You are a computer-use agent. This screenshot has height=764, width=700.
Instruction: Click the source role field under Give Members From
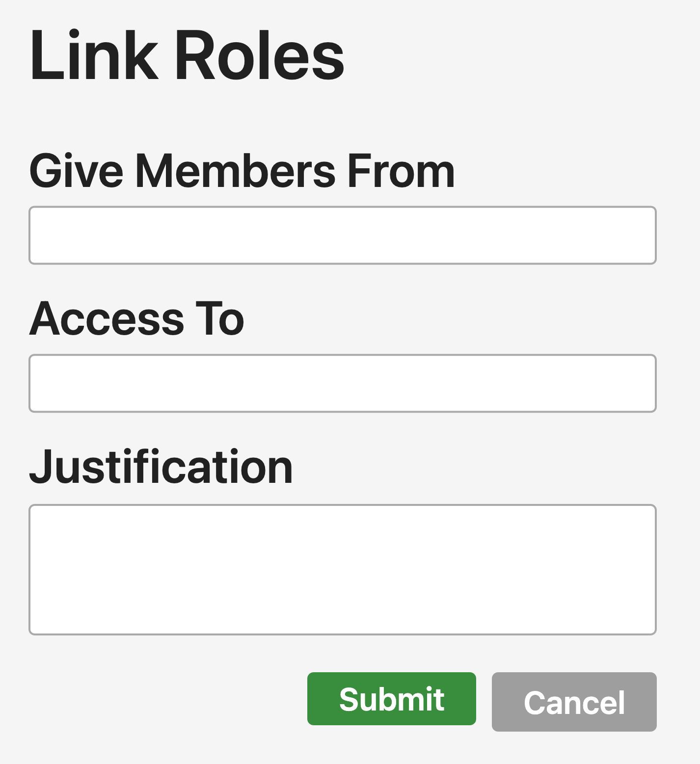point(342,236)
